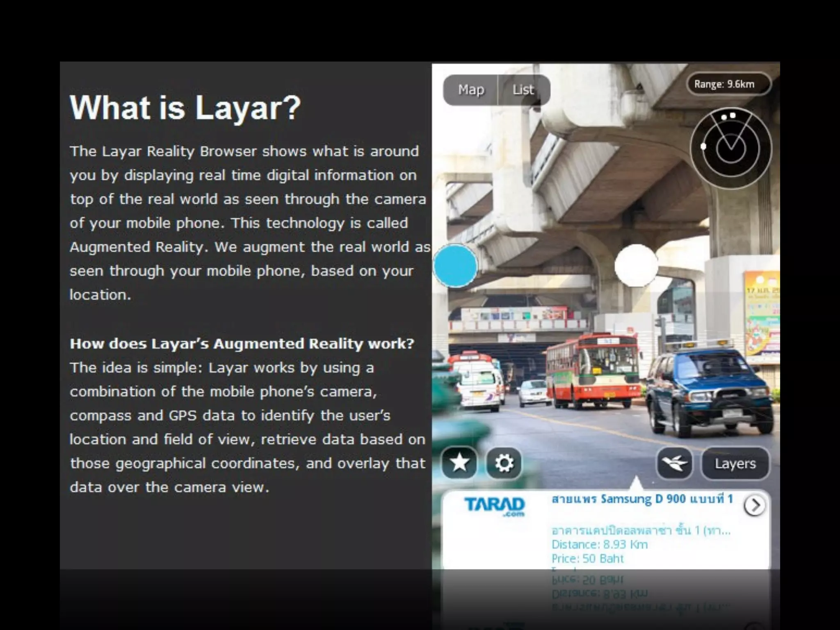The height and width of the screenshot is (630, 840).
Task: Click the red bus in camera view
Action: 593,371
